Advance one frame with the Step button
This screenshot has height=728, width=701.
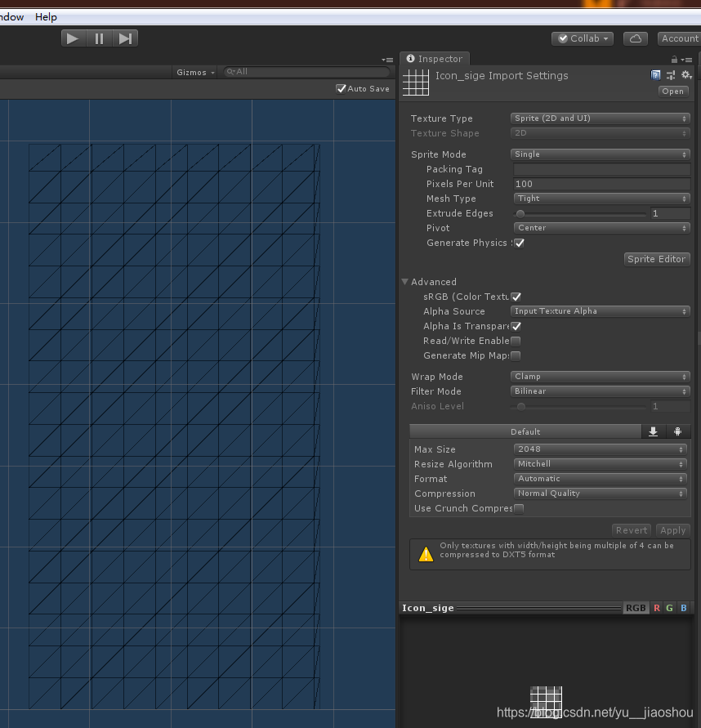(x=125, y=38)
